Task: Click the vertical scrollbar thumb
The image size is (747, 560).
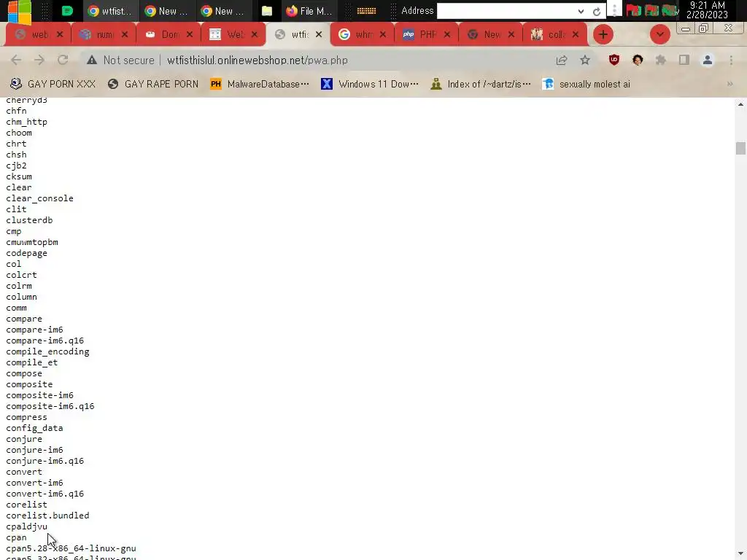Action: click(x=740, y=148)
